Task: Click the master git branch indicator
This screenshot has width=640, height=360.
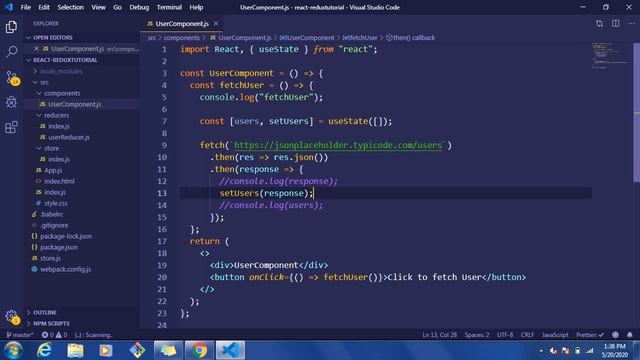Action: click(x=19, y=335)
